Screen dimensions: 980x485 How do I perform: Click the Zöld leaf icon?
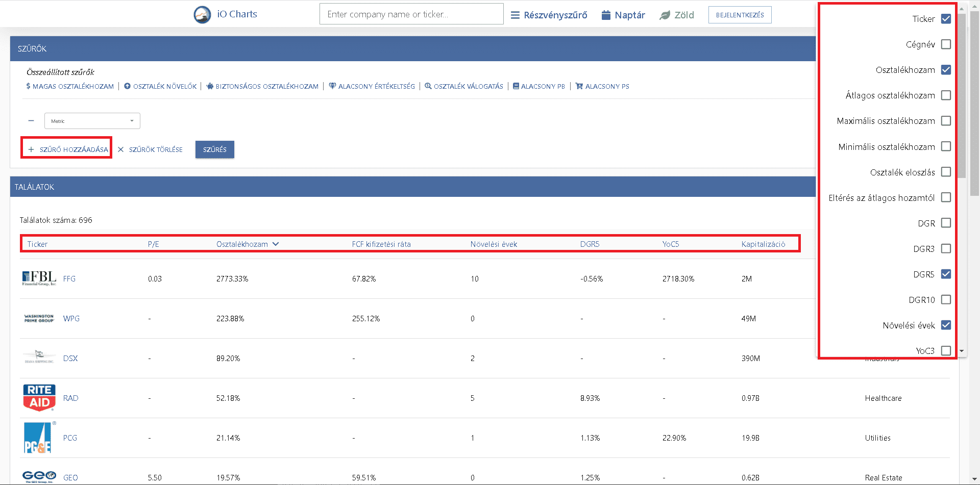(665, 15)
